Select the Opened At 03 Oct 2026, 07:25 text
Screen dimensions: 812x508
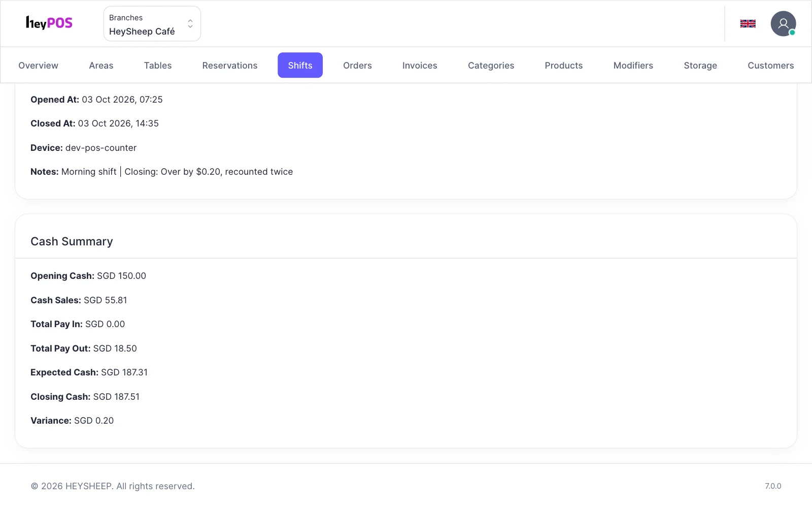(x=96, y=100)
